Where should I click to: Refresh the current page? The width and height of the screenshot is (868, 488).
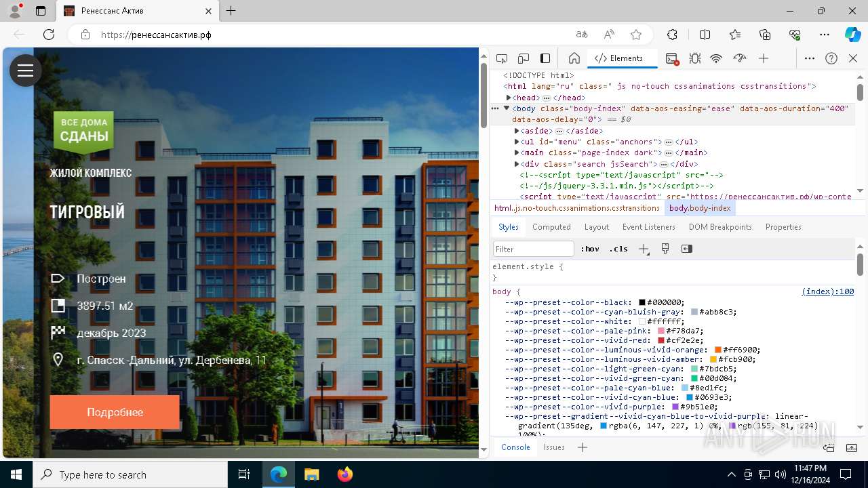point(49,35)
